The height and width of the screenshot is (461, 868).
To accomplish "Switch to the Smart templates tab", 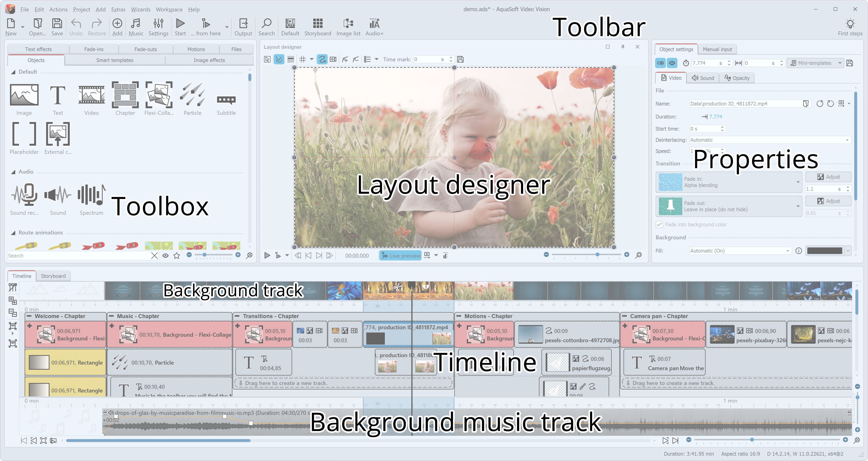I will point(115,60).
